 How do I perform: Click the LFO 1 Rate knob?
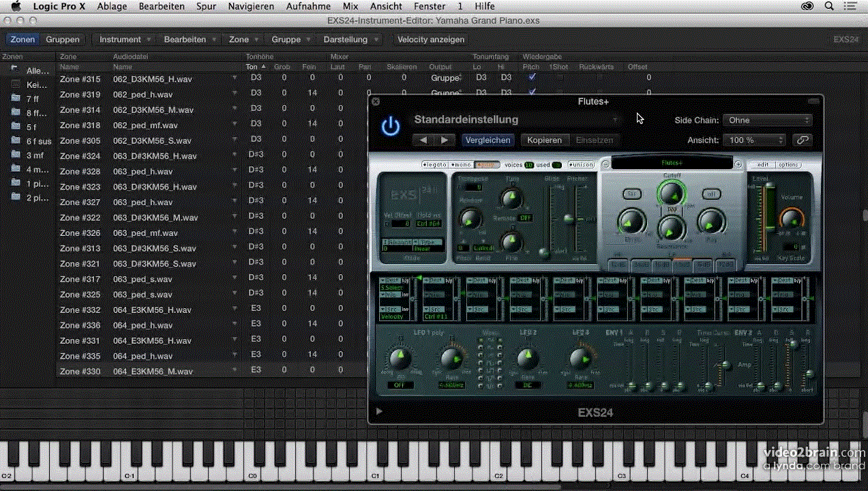[x=451, y=358]
